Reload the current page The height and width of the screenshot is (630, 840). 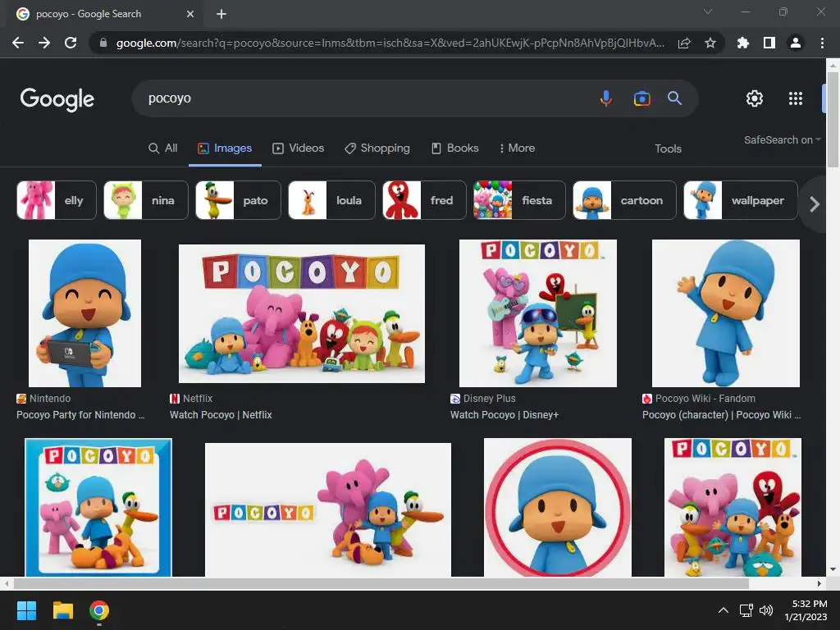click(x=71, y=43)
